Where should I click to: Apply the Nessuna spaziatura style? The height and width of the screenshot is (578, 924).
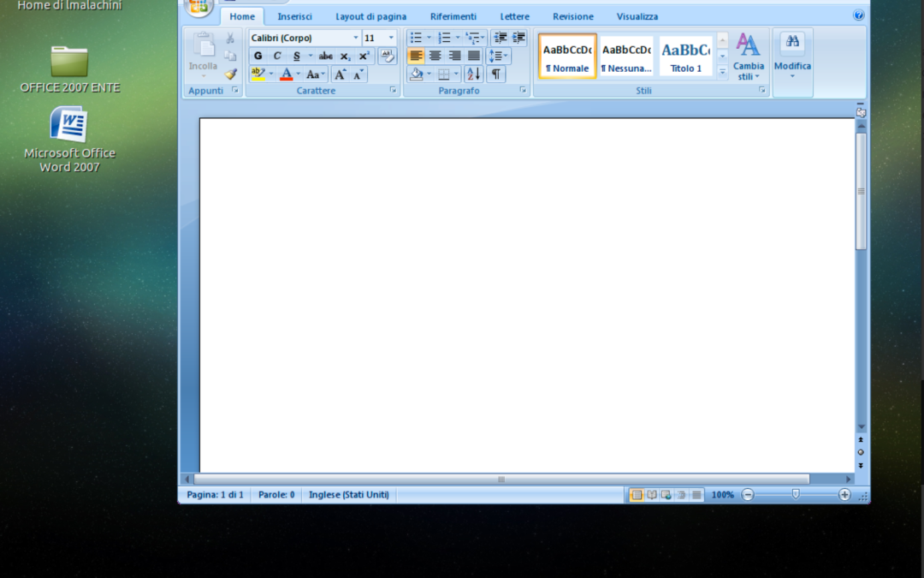pyautogui.click(x=626, y=56)
